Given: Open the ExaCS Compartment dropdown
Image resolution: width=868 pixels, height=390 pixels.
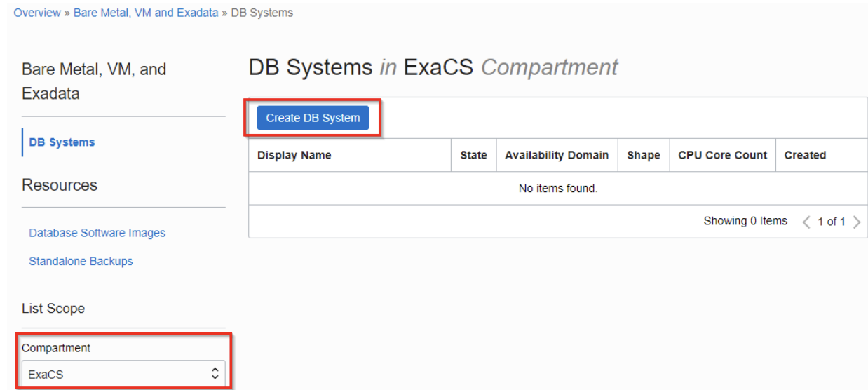Looking at the screenshot, I should [123, 375].
